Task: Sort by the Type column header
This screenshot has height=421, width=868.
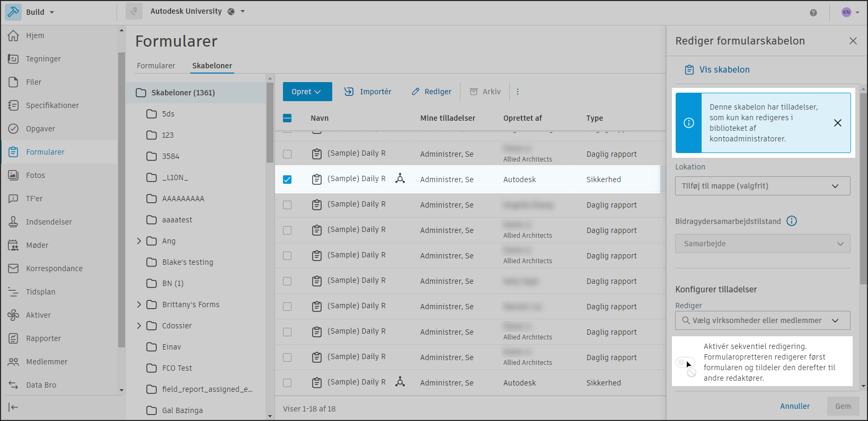Action: click(595, 118)
